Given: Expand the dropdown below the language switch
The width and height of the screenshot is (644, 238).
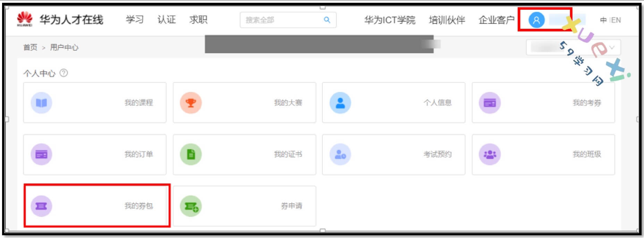Looking at the screenshot, I should [612, 48].
